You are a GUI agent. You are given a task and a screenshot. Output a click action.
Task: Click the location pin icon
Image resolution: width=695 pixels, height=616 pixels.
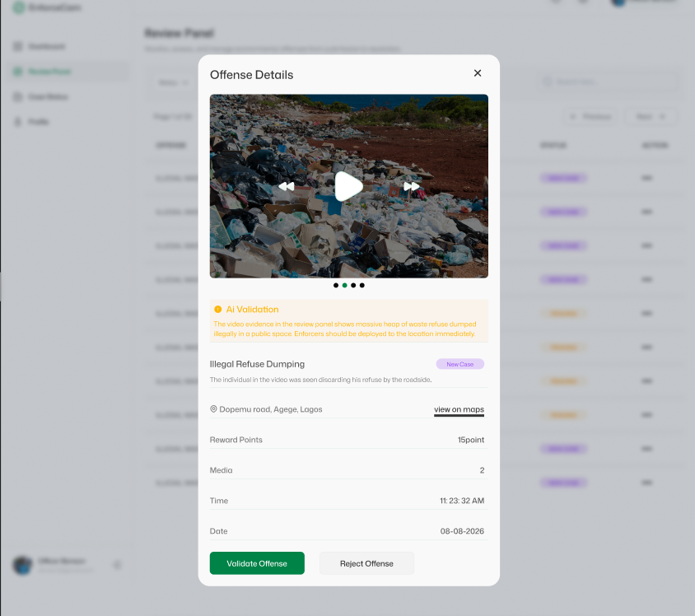[x=213, y=409]
